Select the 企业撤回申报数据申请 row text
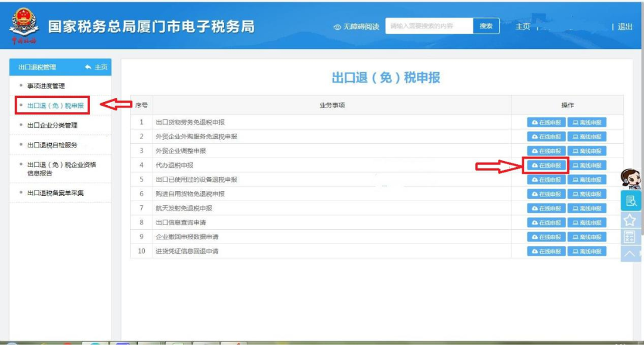Viewport: 644px width, 345px height. tap(187, 237)
